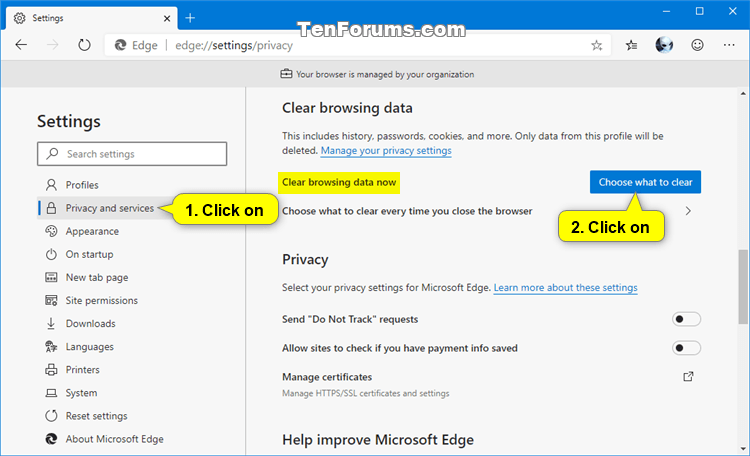This screenshot has width=750, height=456.
Task: Click the On startup power icon
Action: click(x=51, y=254)
